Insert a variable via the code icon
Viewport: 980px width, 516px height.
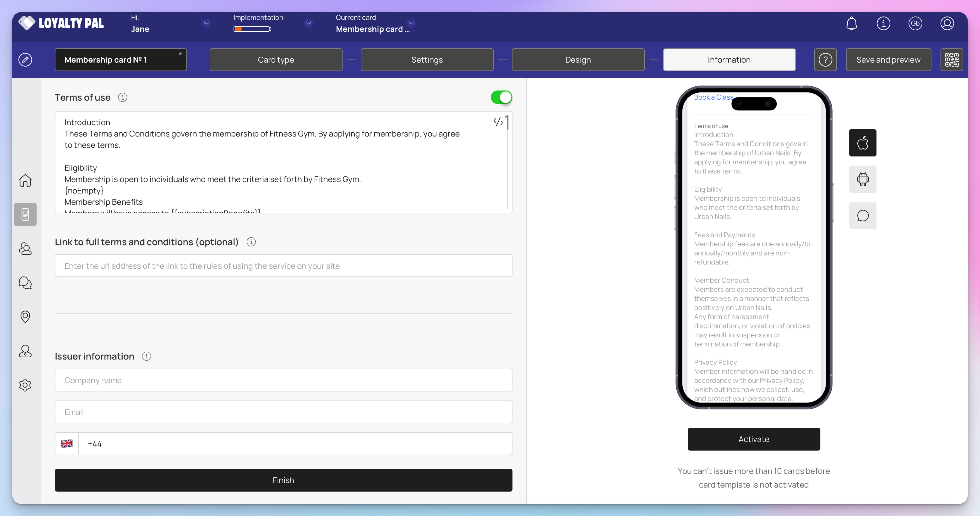point(498,122)
